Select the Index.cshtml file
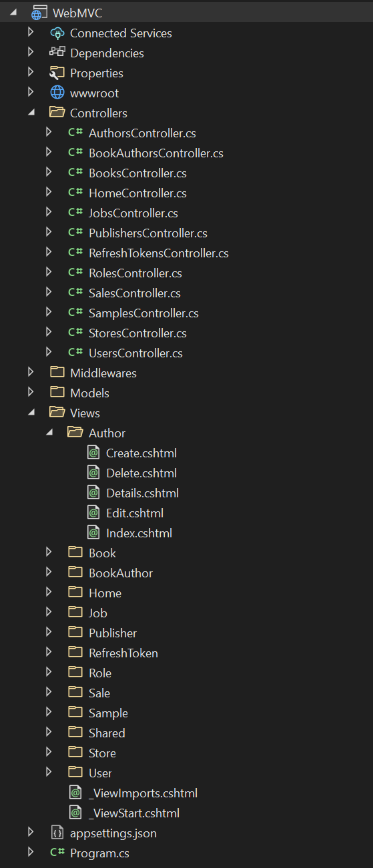Viewport: 373px width, 868px height. click(x=139, y=533)
